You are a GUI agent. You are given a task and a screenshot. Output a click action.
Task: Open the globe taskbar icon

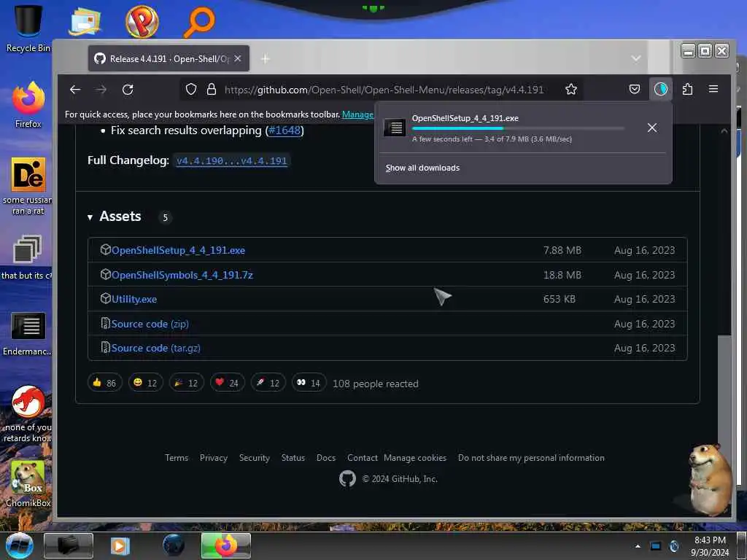(174, 545)
